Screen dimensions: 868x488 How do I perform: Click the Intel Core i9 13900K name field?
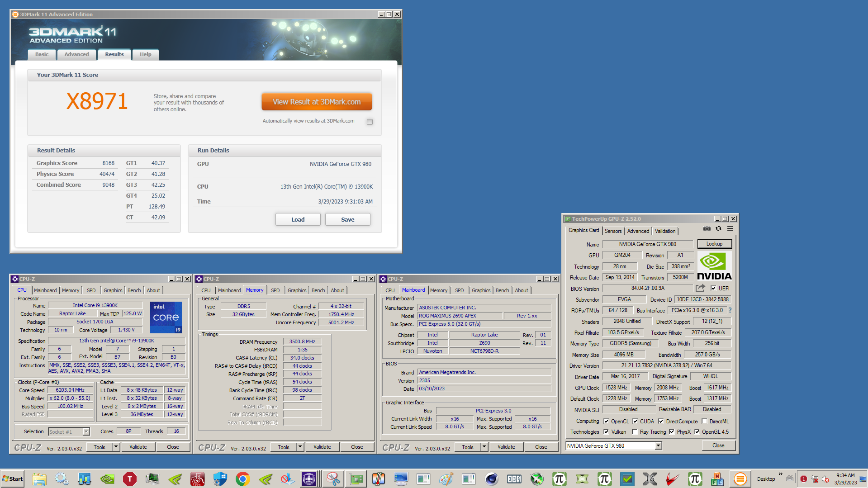click(95, 305)
